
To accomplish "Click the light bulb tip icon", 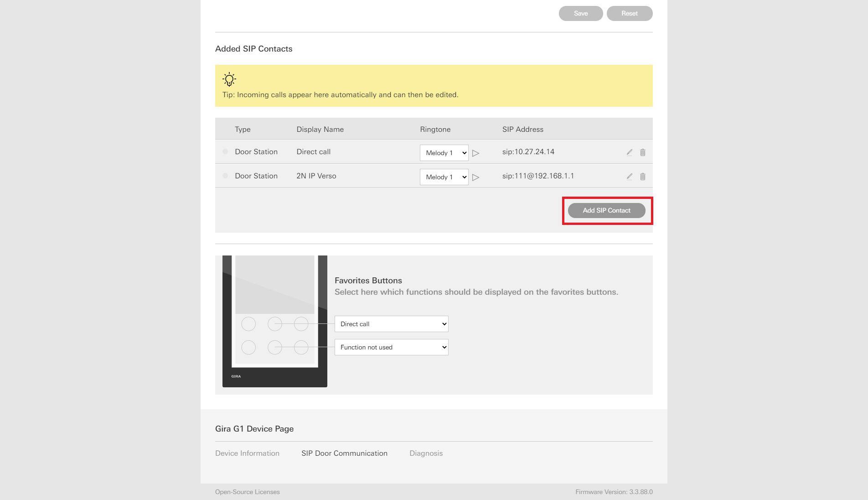I will click(229, 79).
